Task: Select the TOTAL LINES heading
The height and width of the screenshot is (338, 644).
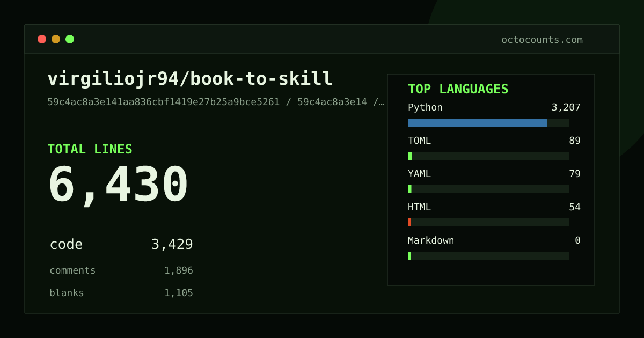Action: pyautogui.click(x=90, y=149)
